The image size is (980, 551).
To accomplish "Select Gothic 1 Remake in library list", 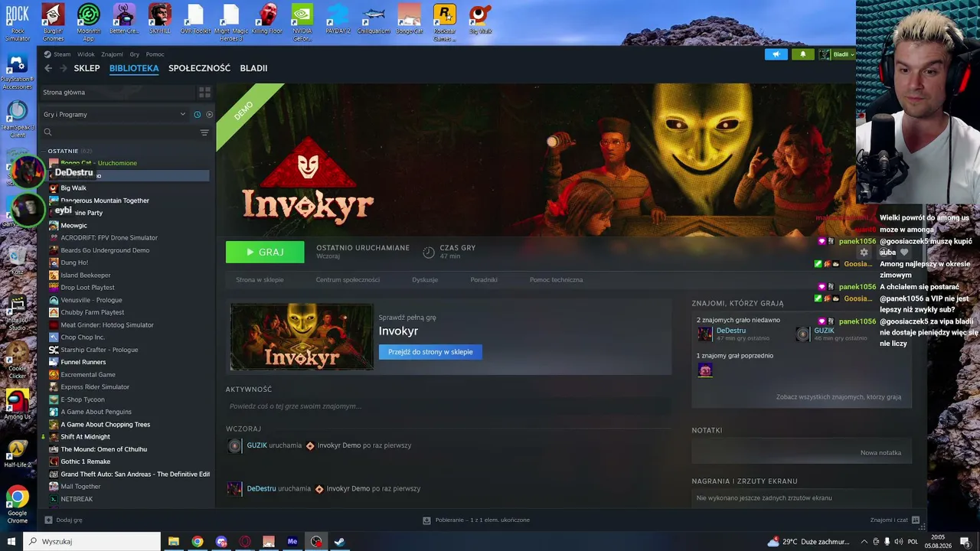I will pos(86,461).
